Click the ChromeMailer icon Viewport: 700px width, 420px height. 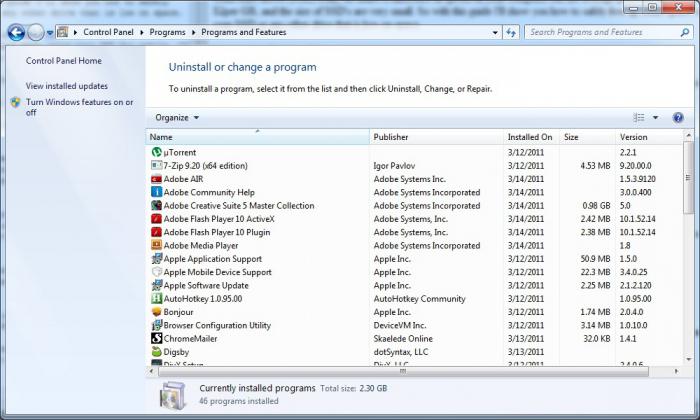click(x=156, y=338)
